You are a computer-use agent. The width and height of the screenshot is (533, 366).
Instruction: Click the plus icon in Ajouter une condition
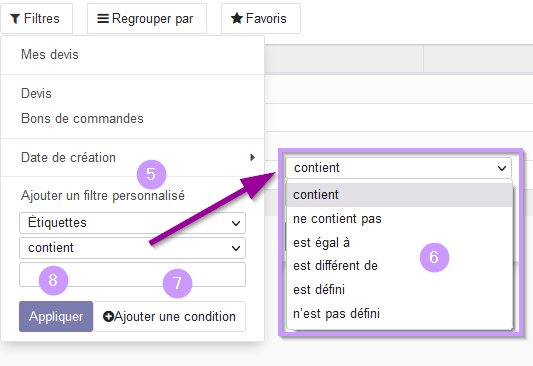pyautogui.click(x=108, y=317)
